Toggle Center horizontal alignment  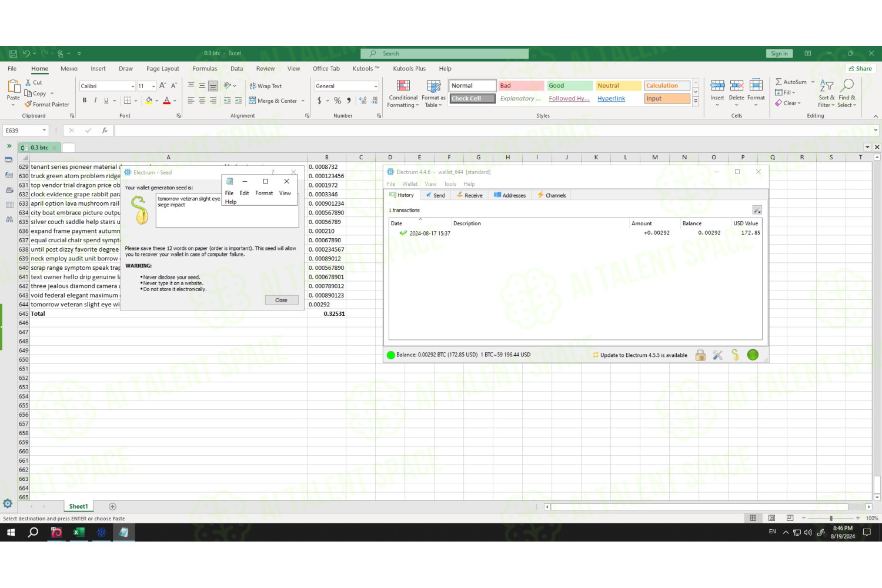(x=202, y=101)
